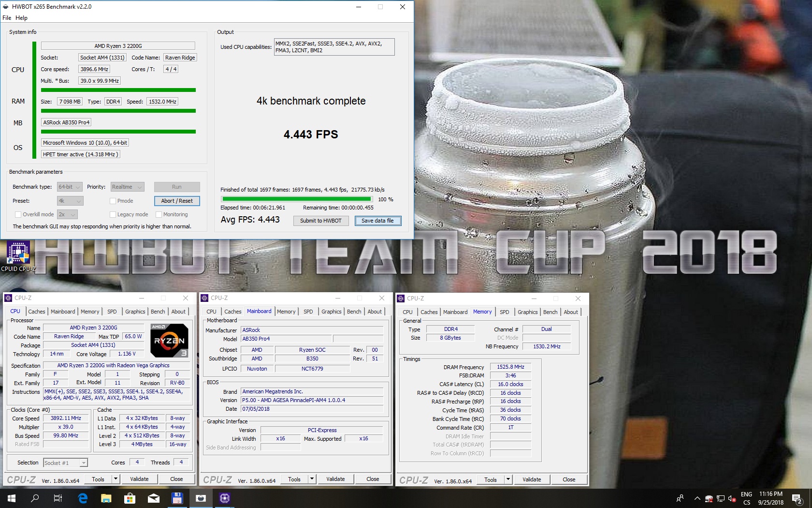Switch to the floppy-disk app on the taskbar
The height and width of the screenshot is (508, 812).
177,498
